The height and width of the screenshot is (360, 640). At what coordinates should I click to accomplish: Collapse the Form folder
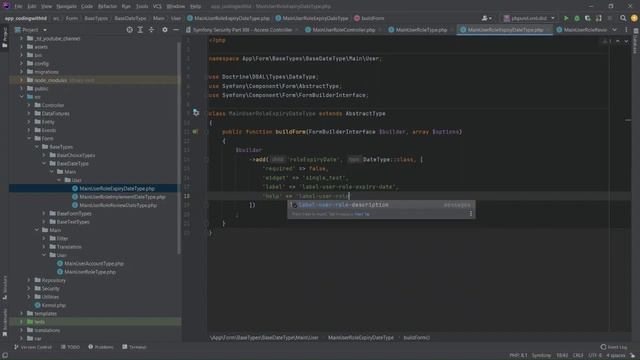(x=29, y=138)
